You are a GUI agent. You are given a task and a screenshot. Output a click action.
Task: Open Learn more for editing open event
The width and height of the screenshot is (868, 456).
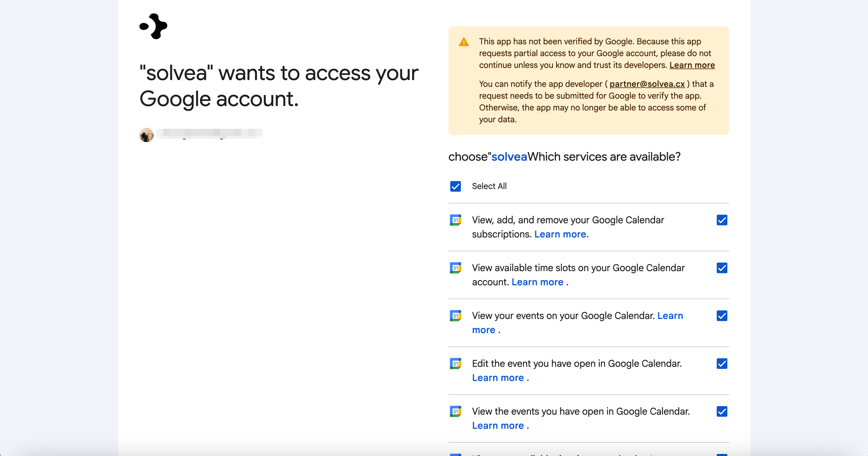pyautogui.click(x=500, y=378)
